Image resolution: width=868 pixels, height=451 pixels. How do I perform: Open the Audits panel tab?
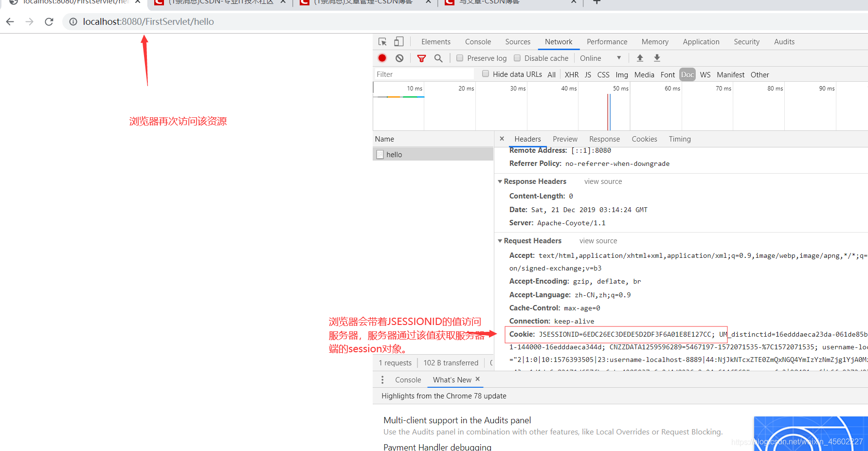(784, 42)
